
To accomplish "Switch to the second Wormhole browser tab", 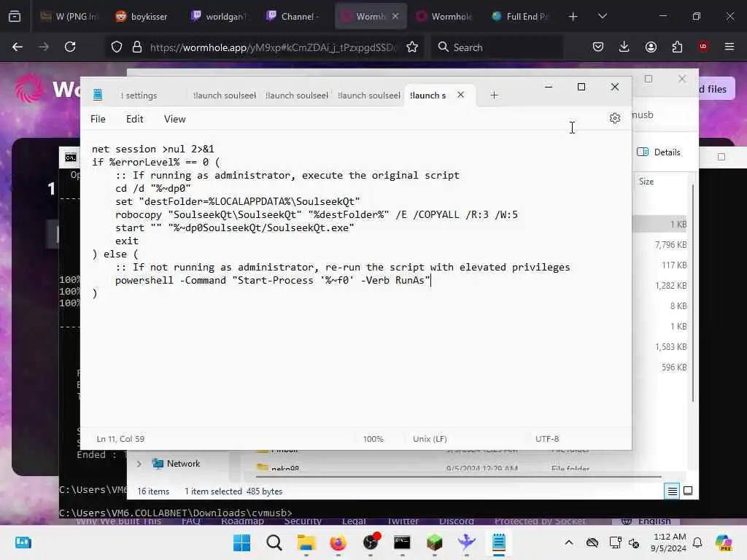I will [x=444, y=16].
